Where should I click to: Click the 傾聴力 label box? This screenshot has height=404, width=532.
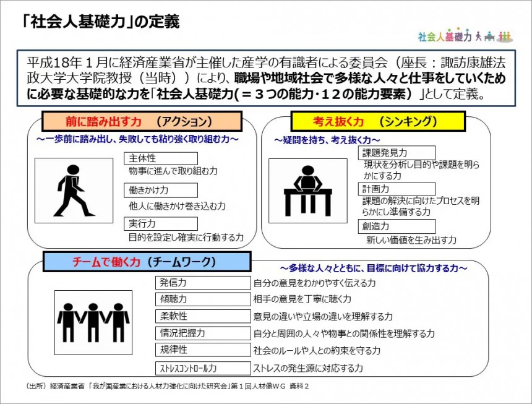click(202, 299)
